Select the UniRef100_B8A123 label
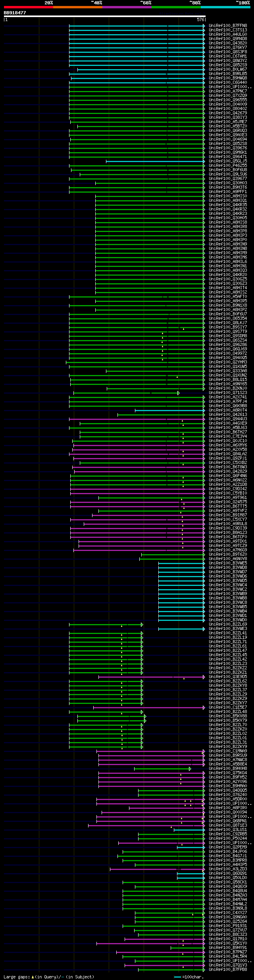Image resolution: width=254 pixels, height=980 pixels. [228, 532]
